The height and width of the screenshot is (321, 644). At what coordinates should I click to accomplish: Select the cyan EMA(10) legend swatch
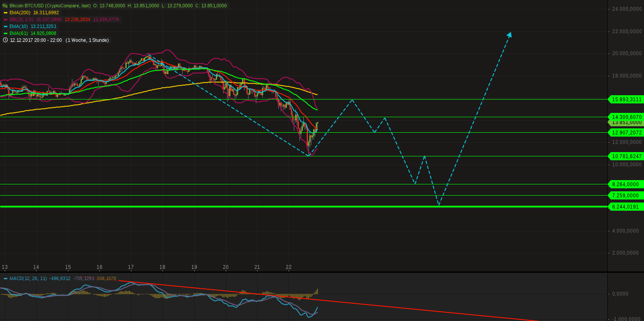click(x=6, y=26)
